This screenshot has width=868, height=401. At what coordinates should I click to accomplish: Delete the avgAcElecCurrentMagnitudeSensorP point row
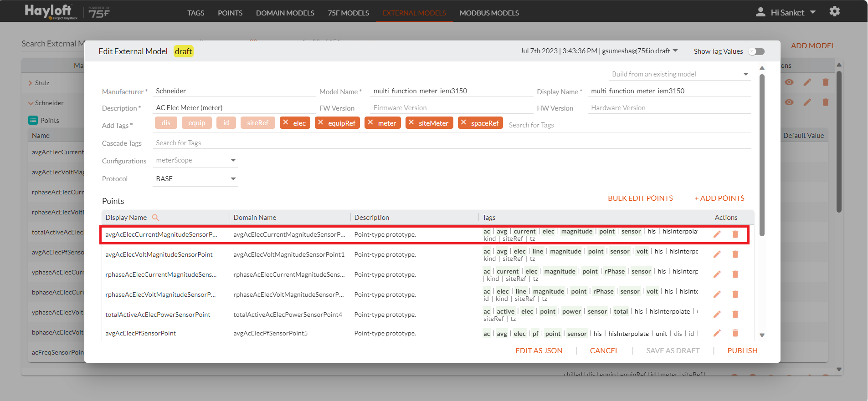point(735,234)
